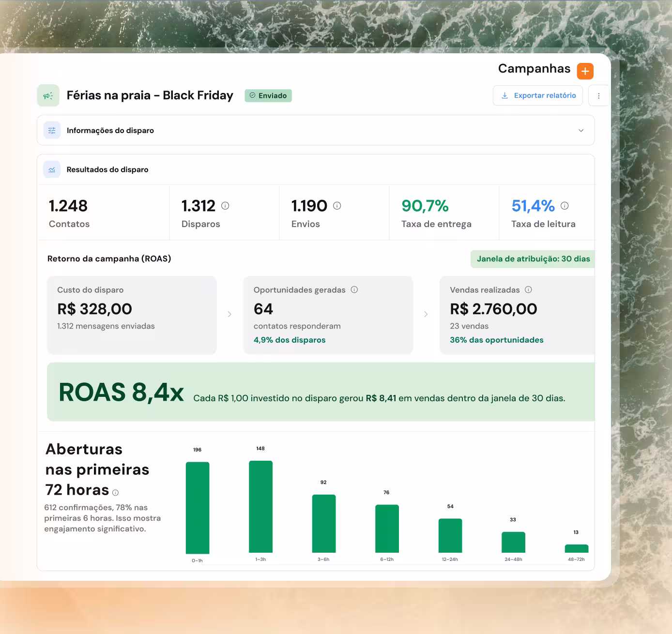Click the 1.312 mensagens enviadas text
Screen dimensions: 672x634
(106, 326)
